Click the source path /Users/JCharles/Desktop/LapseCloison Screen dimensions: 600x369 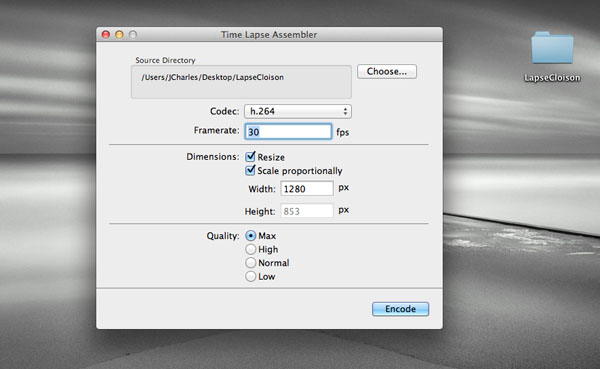[x=212, y=77]
